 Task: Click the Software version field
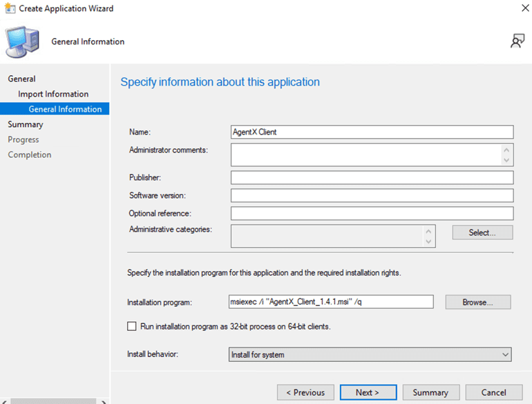(372, 195)
